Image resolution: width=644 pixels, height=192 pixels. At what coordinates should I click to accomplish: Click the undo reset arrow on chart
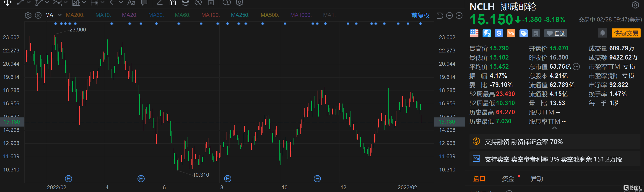[x=440, y=16]
